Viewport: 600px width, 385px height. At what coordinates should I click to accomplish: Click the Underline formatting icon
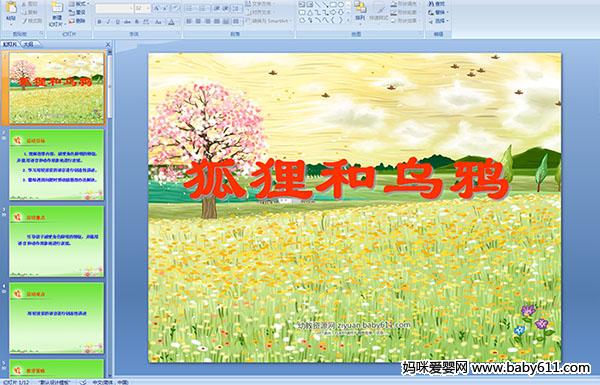click(x=117, y=22)
